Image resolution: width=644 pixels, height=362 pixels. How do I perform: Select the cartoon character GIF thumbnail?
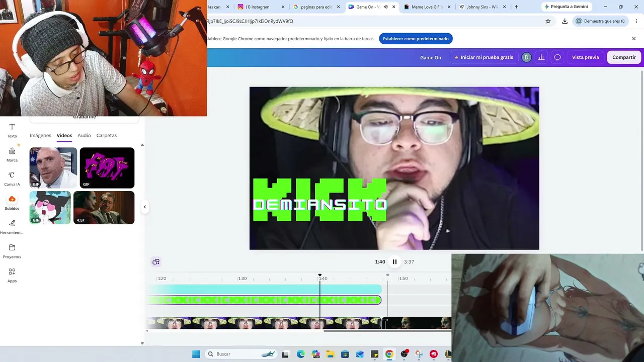[50, 208]
